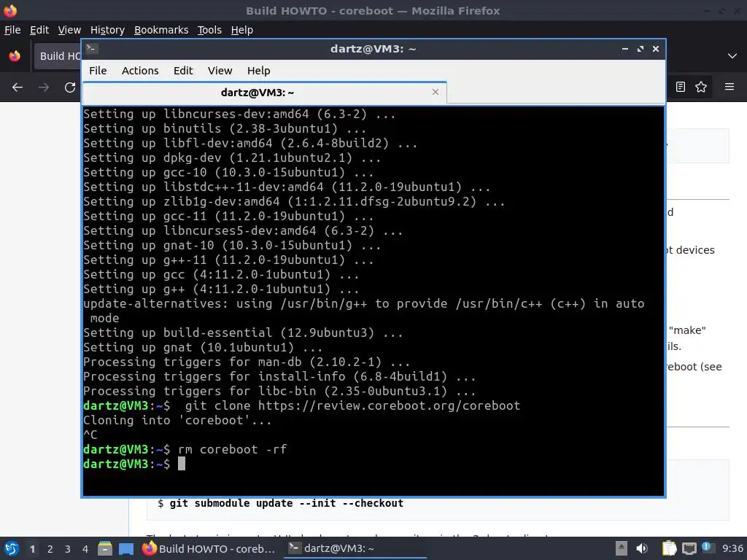Bookmark this page with the star icon
The image size is (747, 560).
701,87
